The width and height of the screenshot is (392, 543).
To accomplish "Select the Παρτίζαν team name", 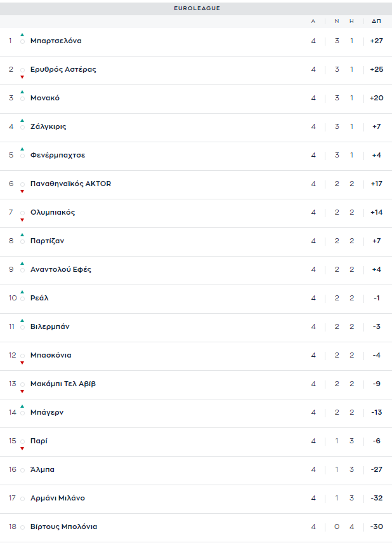I will tap(47, 241).
